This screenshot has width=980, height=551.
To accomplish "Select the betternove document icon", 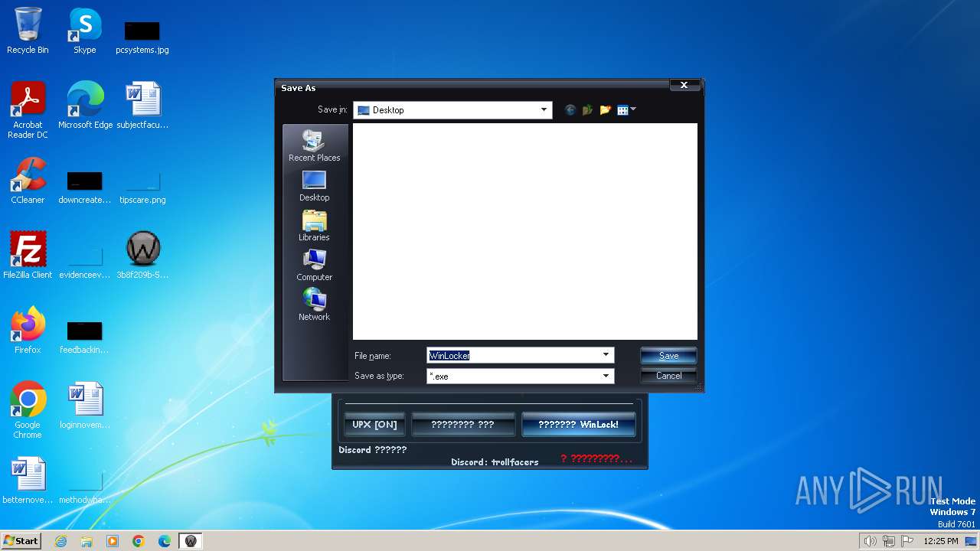I will (x=28, y=481).
